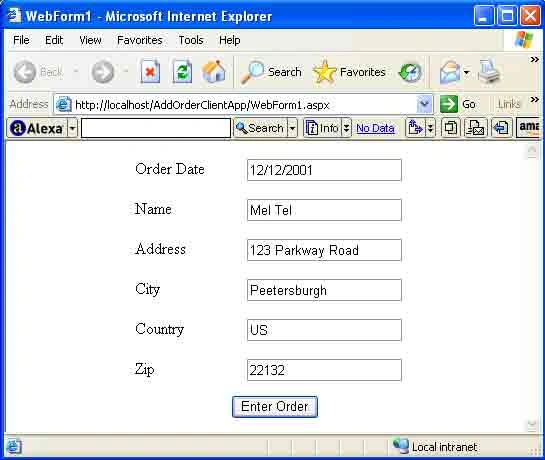The height and width of the screenshot is (460, 545).
Task: Click the Forward arrow button
Action: point(103,72)
